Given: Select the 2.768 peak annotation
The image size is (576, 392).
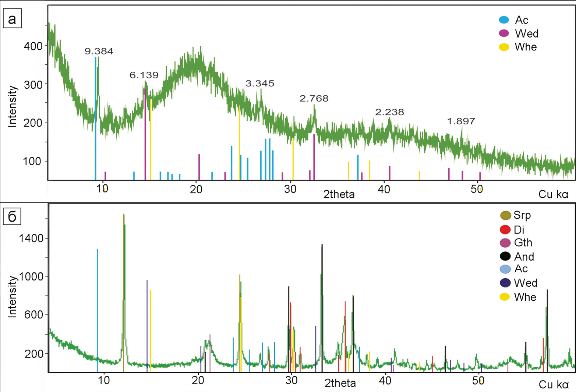Looking at the screenshot, I should (x=314, y=98).
